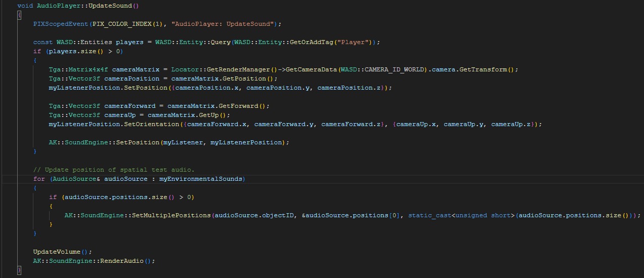The image size is (644, 278).
Task: Click the SetMultiplePositions function call
Action: pos(171,215)
